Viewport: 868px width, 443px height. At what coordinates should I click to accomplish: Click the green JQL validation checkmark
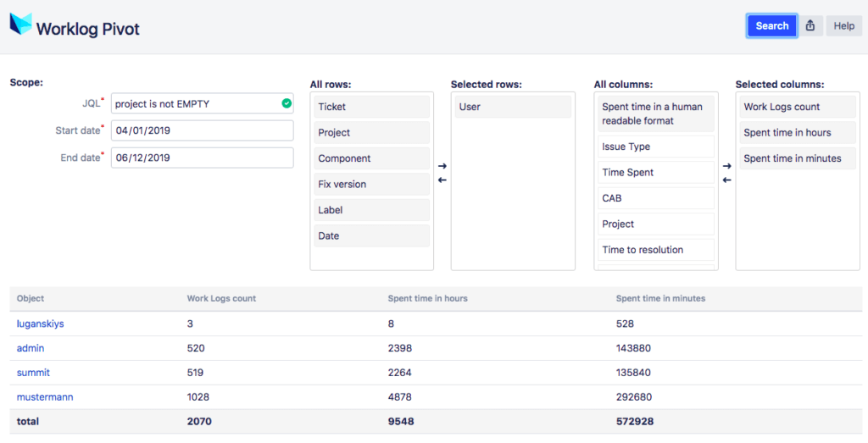click(287, 103)
